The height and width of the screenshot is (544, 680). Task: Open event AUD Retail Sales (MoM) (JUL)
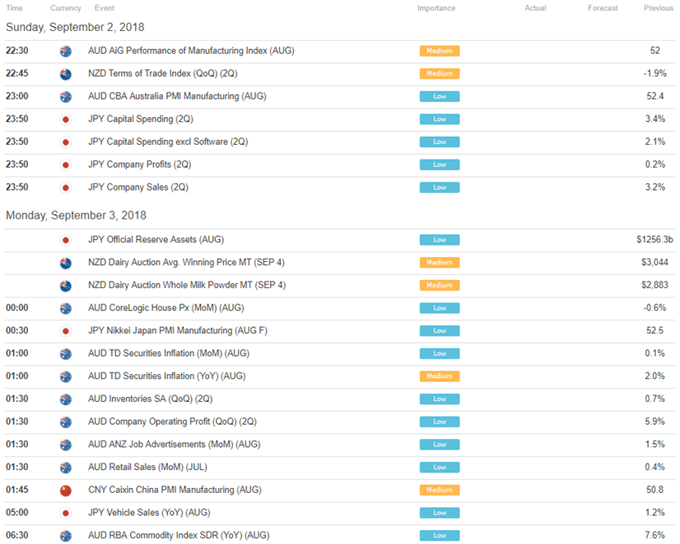[x=147, y=467]
